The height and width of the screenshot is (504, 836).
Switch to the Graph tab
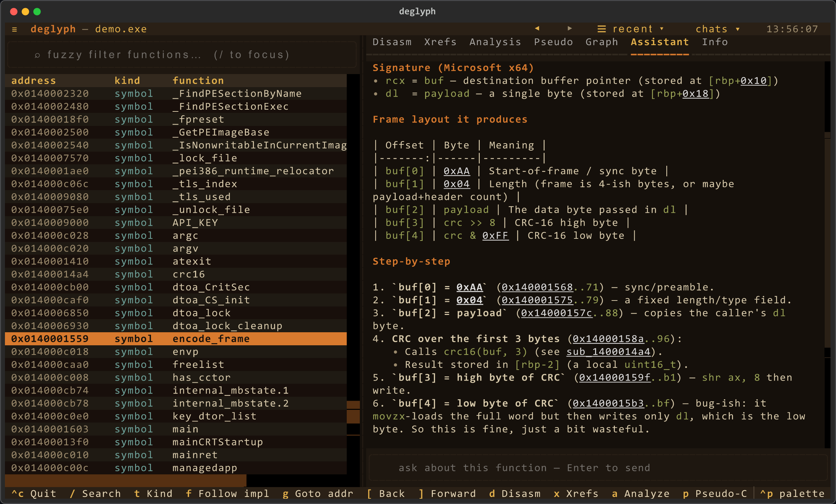(601, 42)
